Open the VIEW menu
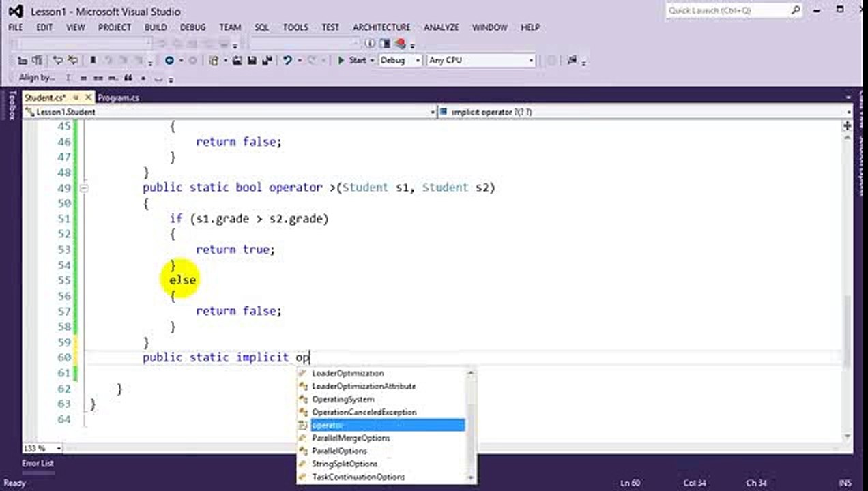 [x=76, y=27]
